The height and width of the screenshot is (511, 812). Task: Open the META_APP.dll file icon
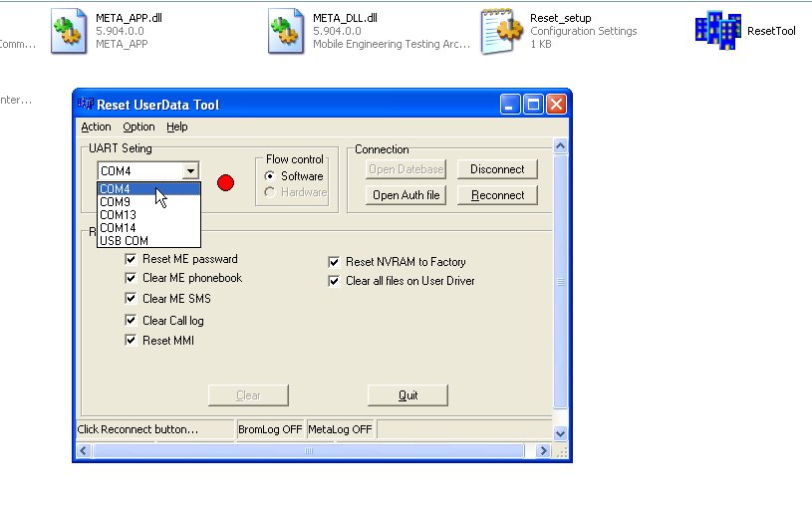click(69, 31)
